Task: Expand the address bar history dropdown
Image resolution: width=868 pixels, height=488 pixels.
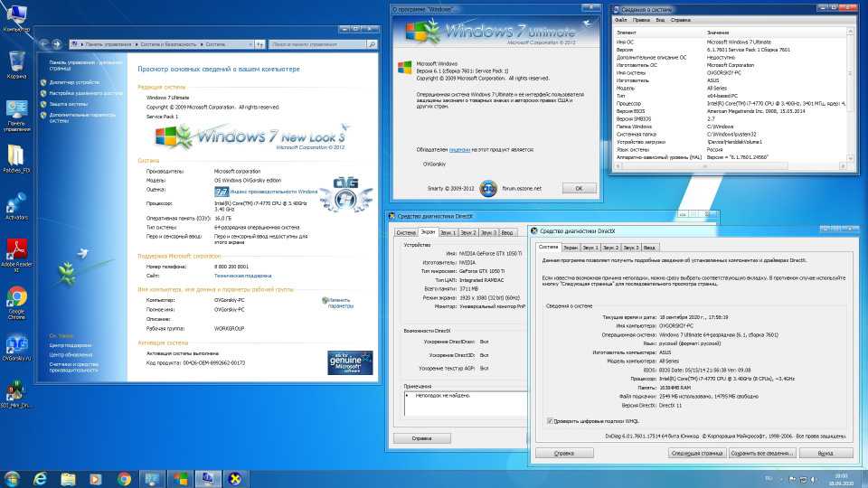Action: pyautogui.click(x=250, y=44)
